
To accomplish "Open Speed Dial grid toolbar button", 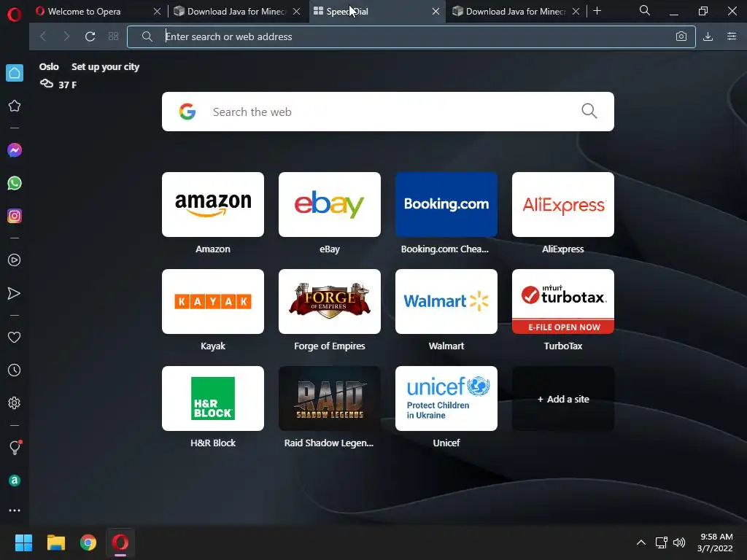I will (113, 36).
